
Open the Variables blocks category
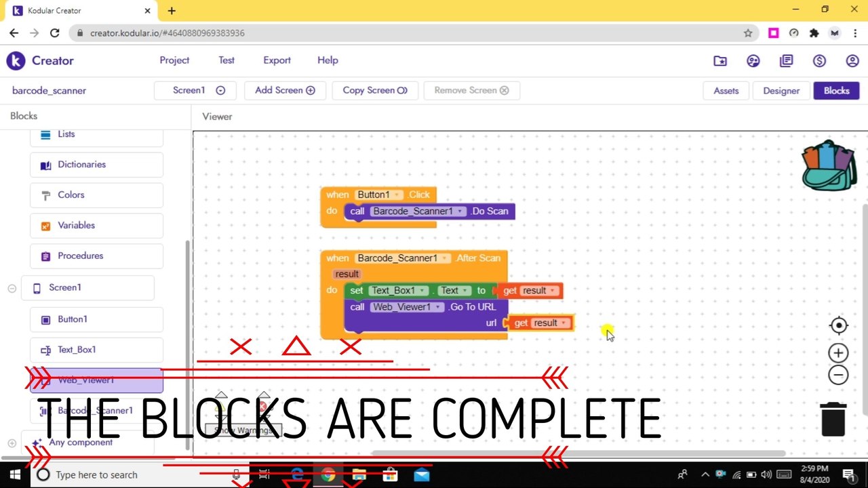coord(96,226)
